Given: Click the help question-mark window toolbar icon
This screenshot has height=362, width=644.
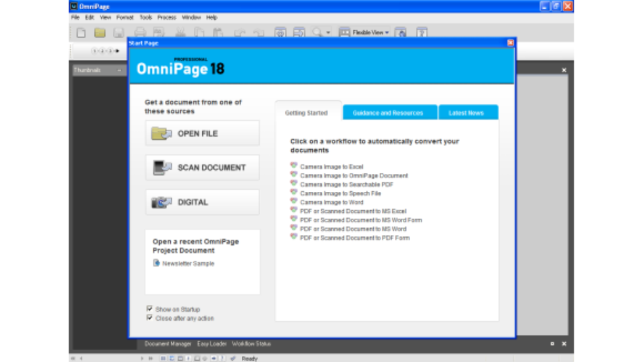Looking at the screenshot, I should click(421, 32).
